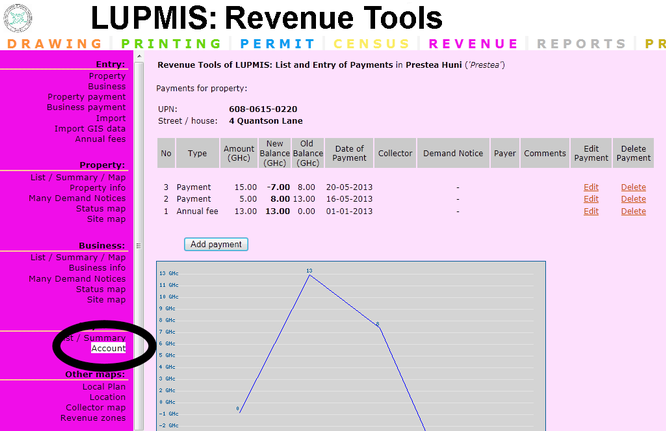This screenshot has height=431, width=666.
Task: Click sidebar scrollbar up arrow
Action: coord(139,56)
